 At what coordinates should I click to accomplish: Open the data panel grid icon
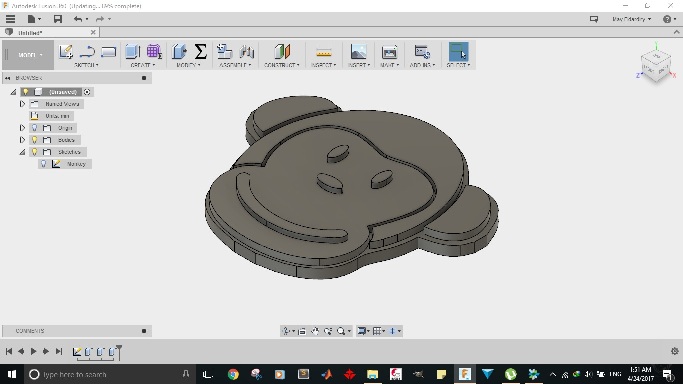[10, 19]
